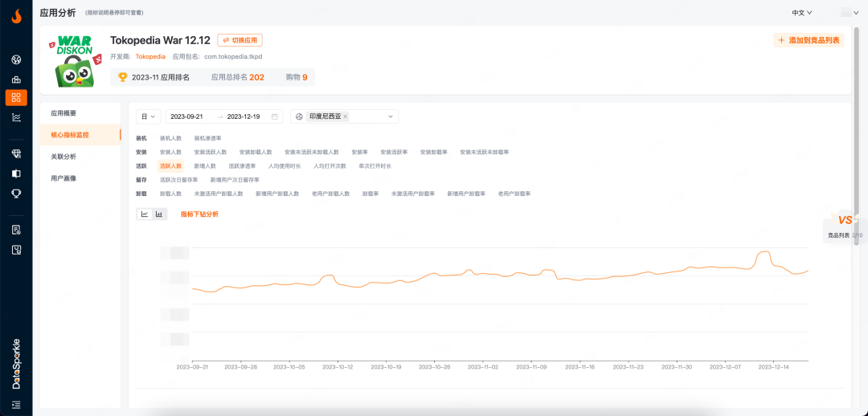Open the 中文 language dropdown
Image resolution: width=868 pixels, height=416 pixels.
coord(801,13)
